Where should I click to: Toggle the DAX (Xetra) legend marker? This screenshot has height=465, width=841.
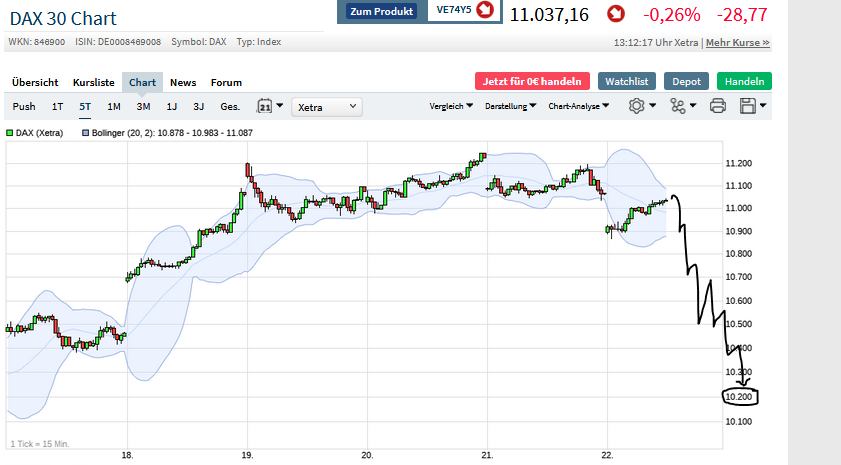(x=10, y=132)
